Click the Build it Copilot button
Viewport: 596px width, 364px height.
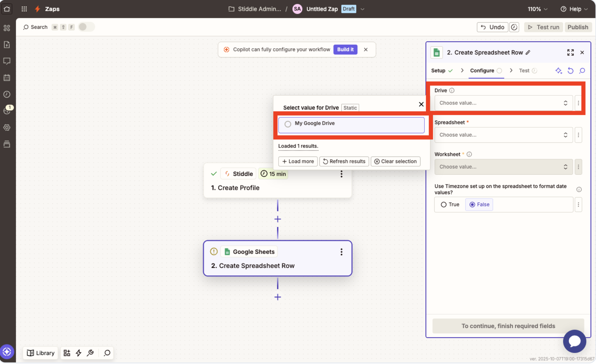[345, 49]
